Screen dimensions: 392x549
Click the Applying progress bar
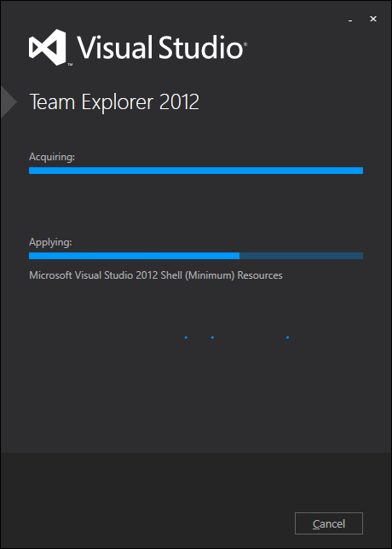pyautogui.click(x=196, y=256)
